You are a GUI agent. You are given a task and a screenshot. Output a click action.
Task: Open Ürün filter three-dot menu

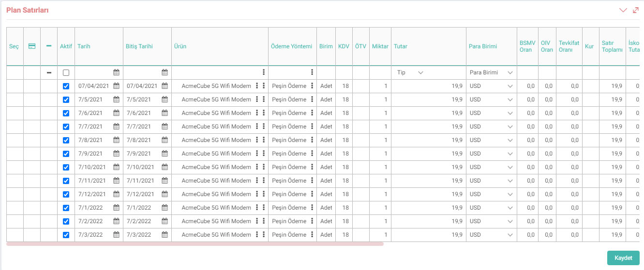point(264,72)
